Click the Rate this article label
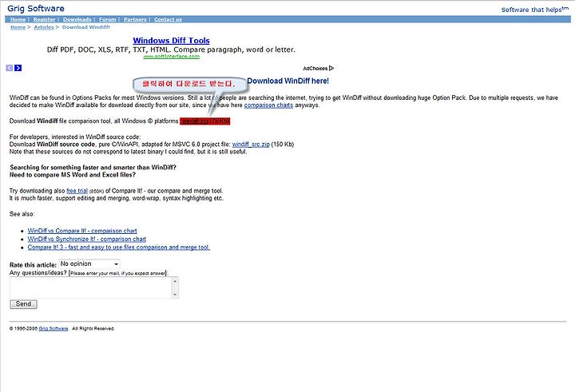The height and width of the screenshot is (392, 575). pos(33,265)
